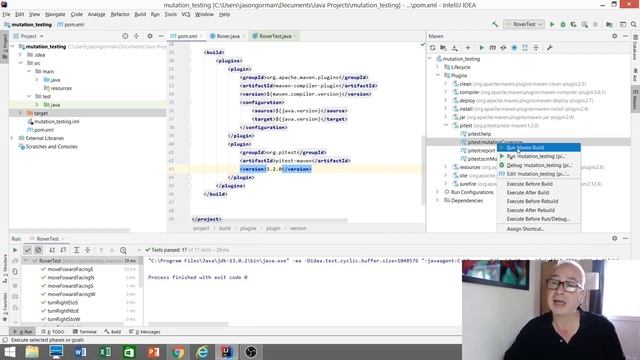
Task: Click Collapse All icon in Run panel
Action: [87, 250]
